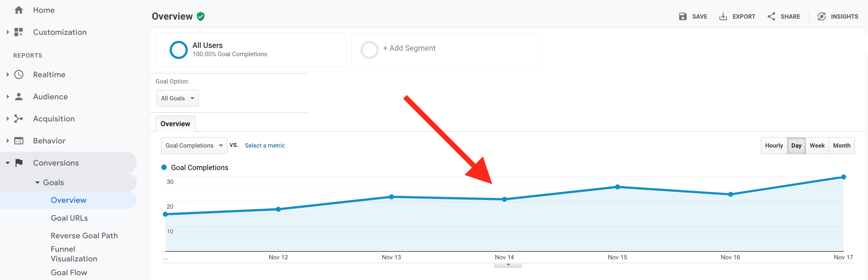Screen dimensions: 868x280
Task: Expand the Behavior reports arrow
Action: tap(8, 141)
